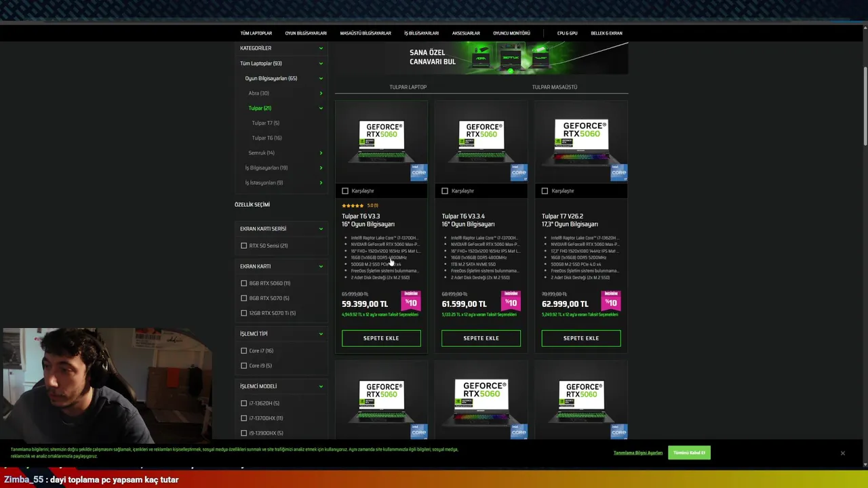Viewport: 868px width, 488px height.
Task: Open Tanımlama Bilgisi Ayarları link
Action: click(638, 453)
